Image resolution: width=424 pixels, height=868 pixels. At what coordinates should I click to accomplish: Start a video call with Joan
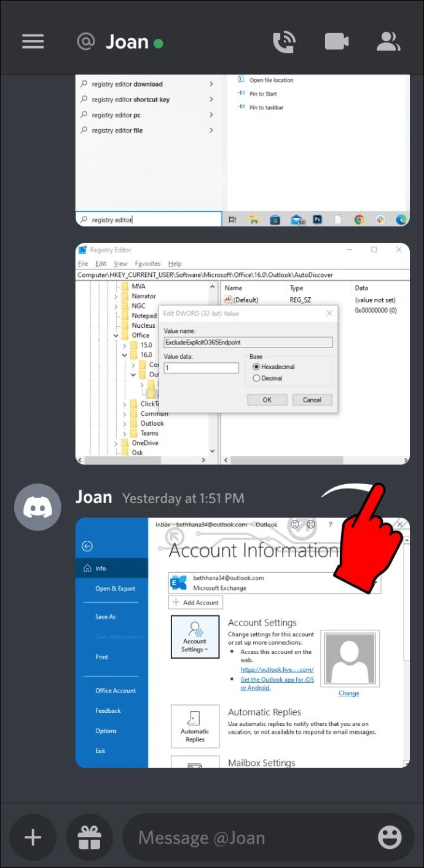tap(337, 42)
